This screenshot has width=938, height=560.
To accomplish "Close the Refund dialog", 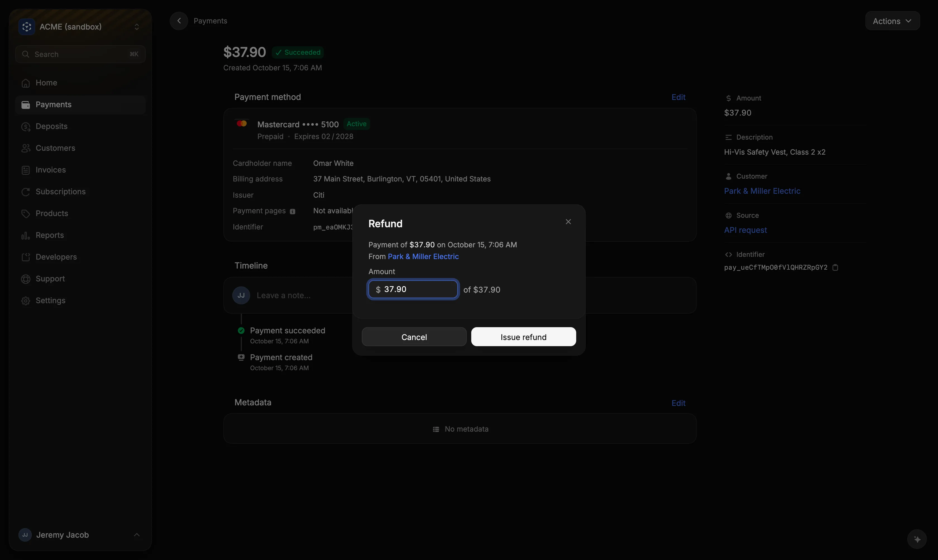I will [x=568, y=221].
